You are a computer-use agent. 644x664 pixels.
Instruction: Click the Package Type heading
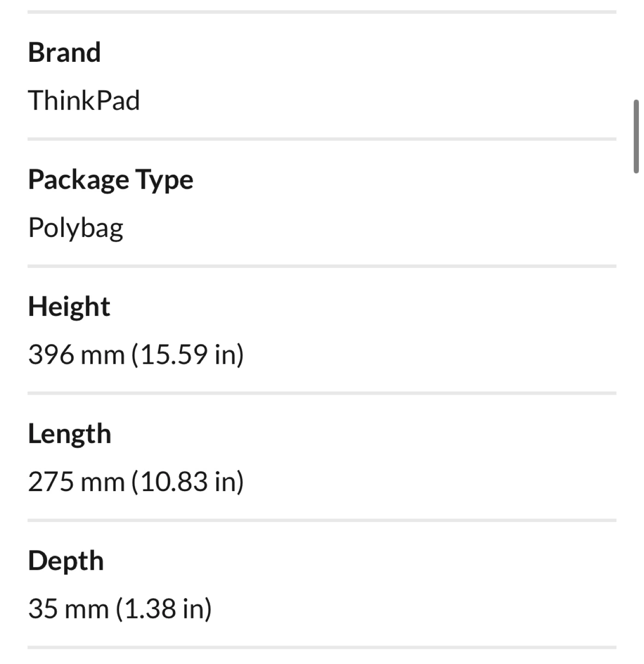tap(111, 180)
